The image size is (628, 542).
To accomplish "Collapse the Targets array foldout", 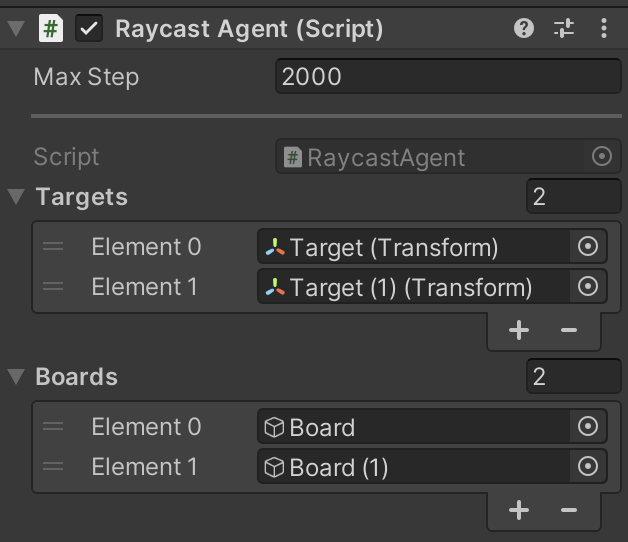I will [x=16, y=196].
